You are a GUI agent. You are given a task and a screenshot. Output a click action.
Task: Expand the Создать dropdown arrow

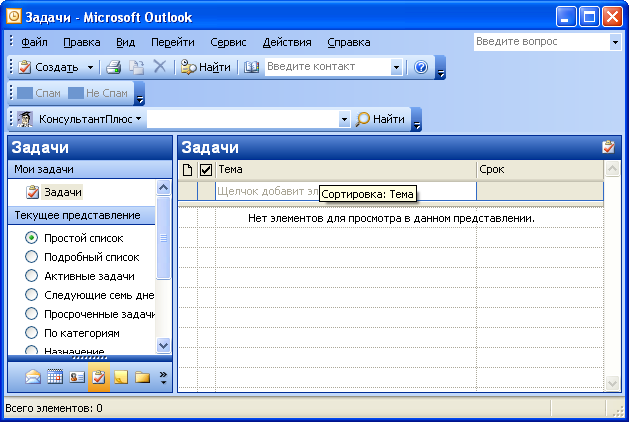90,67
